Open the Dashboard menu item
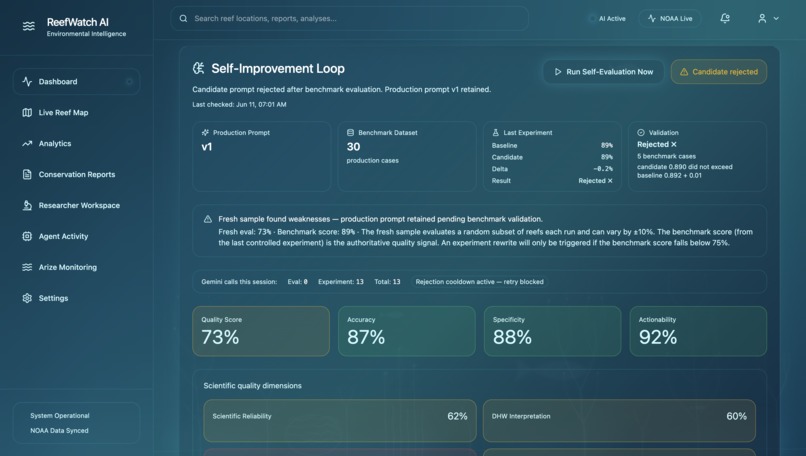 77,82
